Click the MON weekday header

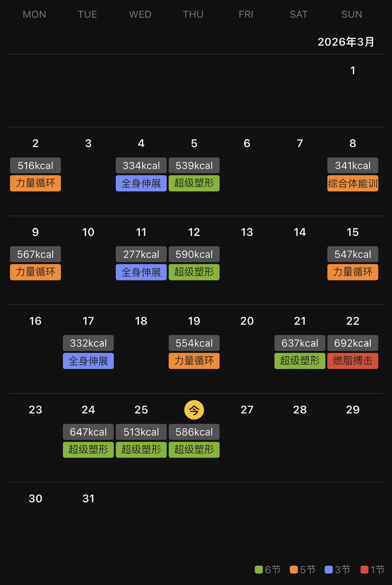pos(34,14)
